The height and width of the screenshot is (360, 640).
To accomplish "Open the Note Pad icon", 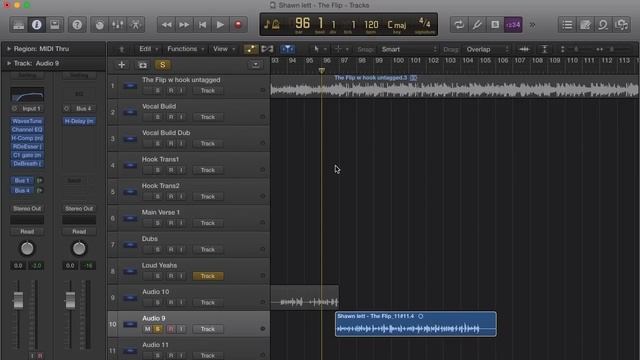I will coord(585,25).
